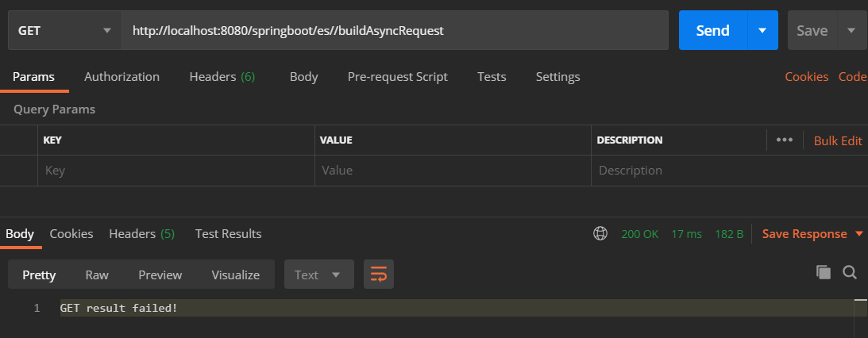
Task: Click the globe network information icon
Action: (600, 234)
